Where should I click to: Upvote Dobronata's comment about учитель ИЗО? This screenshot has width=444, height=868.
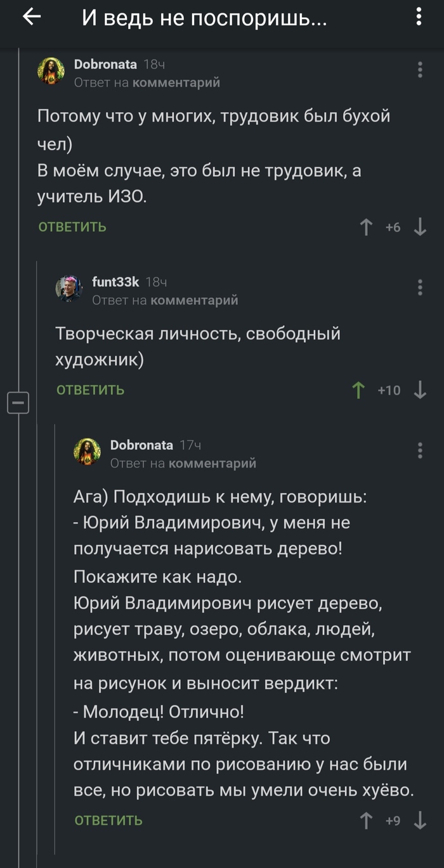[x=366, y=227]
